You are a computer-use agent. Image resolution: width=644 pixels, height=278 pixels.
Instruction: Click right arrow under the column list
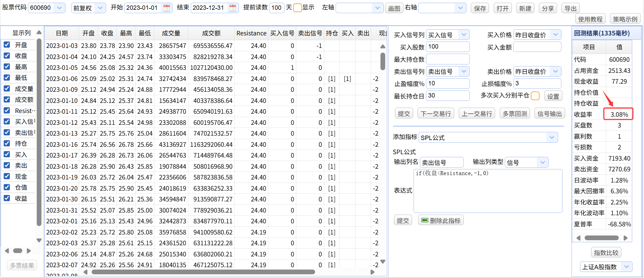29,251
